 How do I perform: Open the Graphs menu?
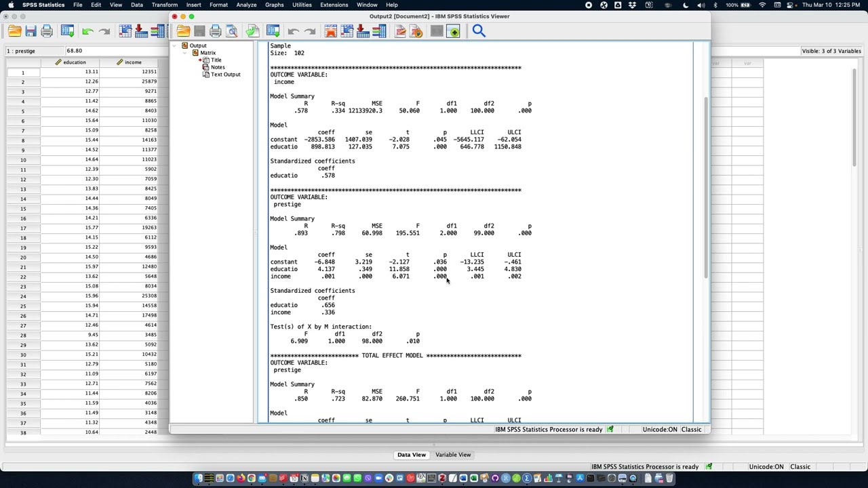(275, 5)
